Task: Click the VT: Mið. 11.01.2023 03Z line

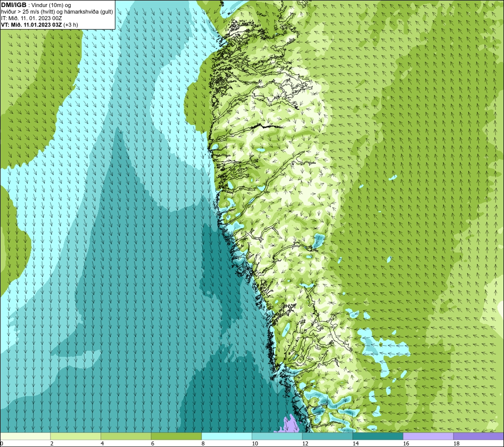Action: point(39,25)
